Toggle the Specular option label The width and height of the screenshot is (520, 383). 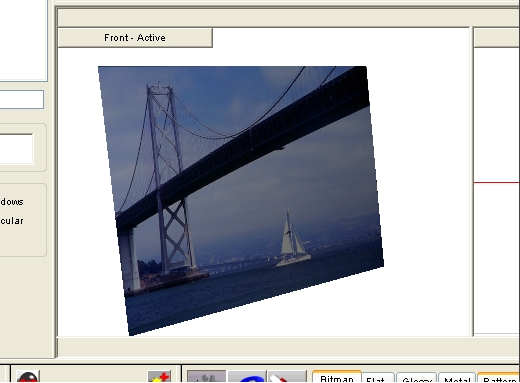(x=12, y=221)
